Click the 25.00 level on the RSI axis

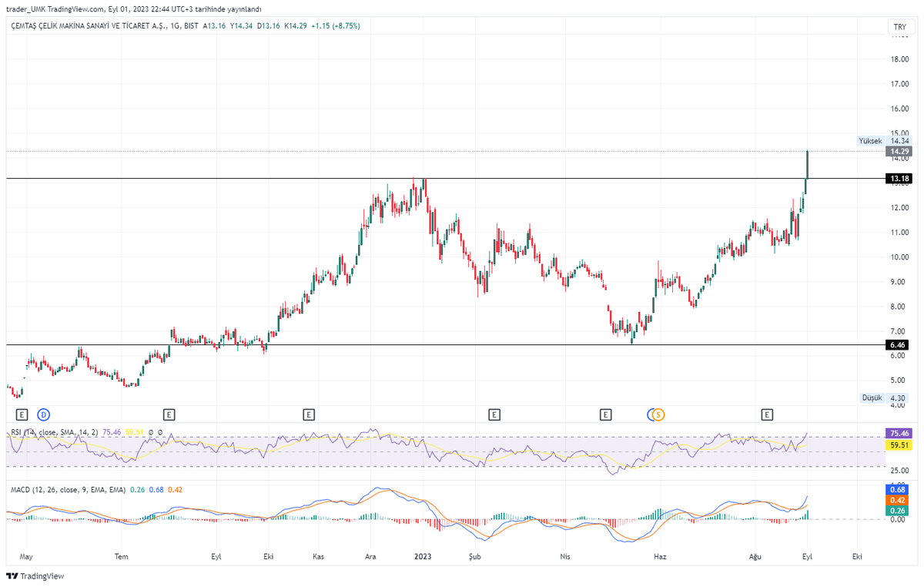pos(899,470)
